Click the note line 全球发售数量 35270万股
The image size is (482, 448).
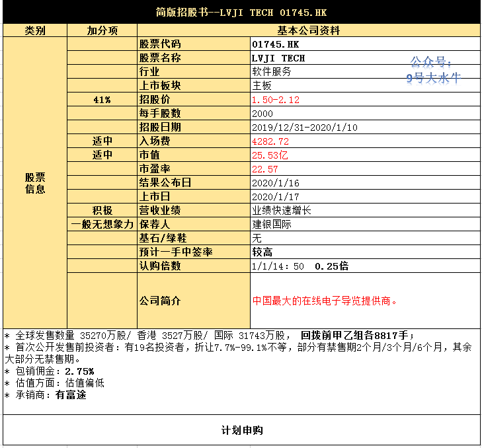tap(210, 335)
